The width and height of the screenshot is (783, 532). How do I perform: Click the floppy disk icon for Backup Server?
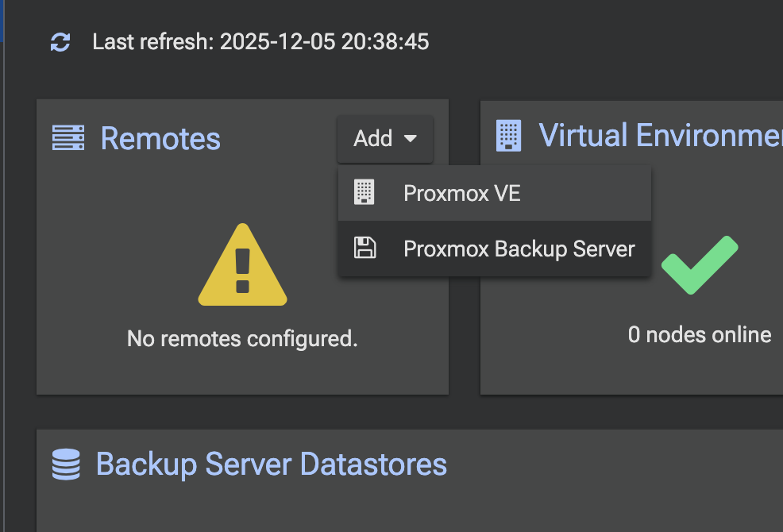[364, 249]
